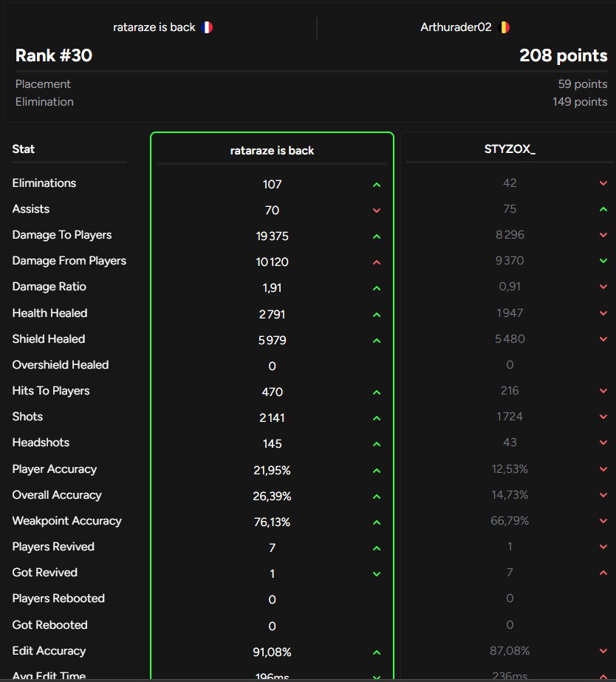
Task: Click the Placement row label
Action: (x=43, y=84)
